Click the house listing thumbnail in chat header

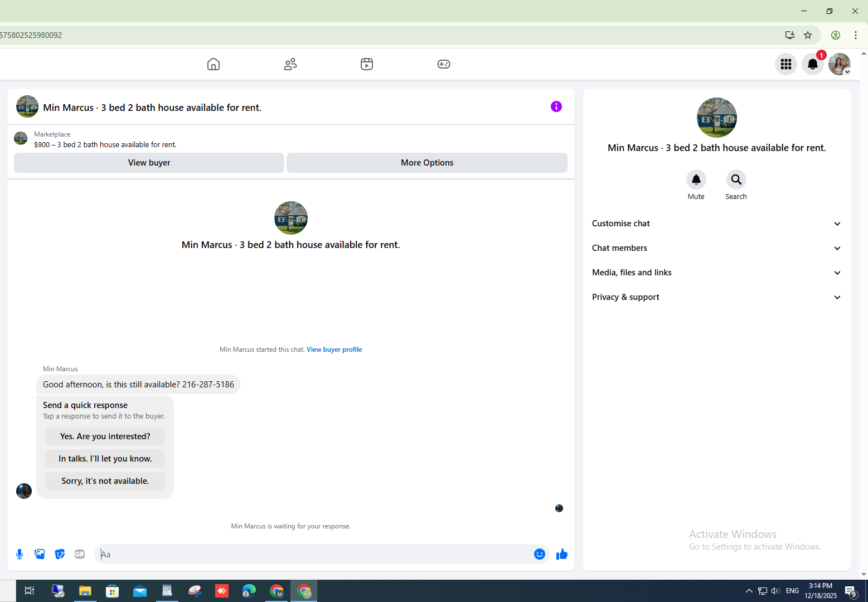[x=27, y=106]
